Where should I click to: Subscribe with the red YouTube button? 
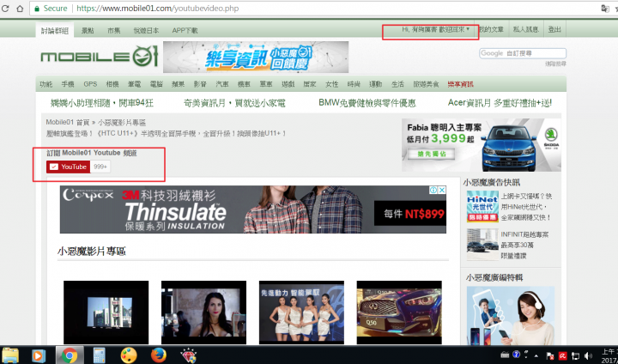(68, 167)
